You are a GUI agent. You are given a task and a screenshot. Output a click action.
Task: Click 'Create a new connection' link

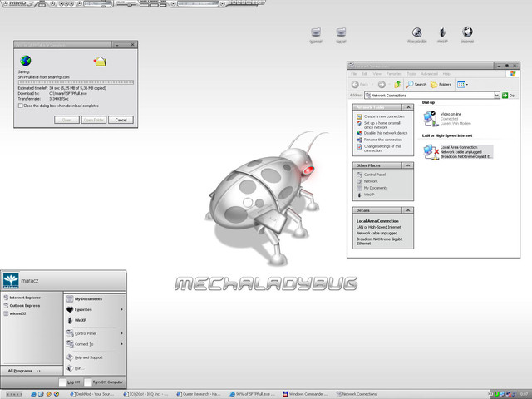(x=382, y=116)
